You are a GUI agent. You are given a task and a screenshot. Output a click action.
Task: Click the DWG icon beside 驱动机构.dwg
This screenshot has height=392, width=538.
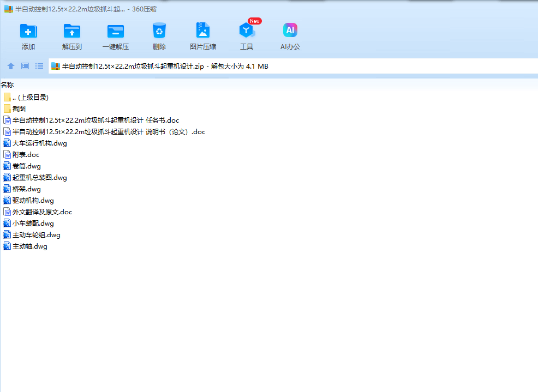click(7, 200)
